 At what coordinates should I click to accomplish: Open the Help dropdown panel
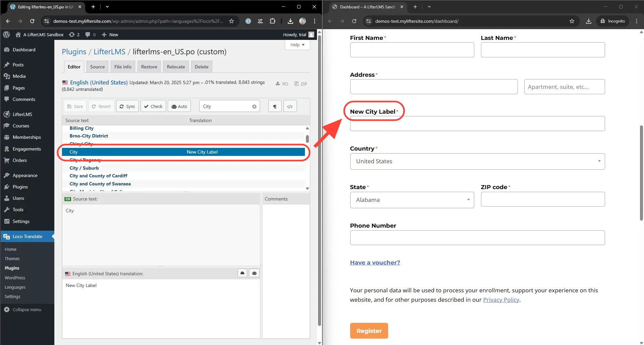tap(297, 45)
